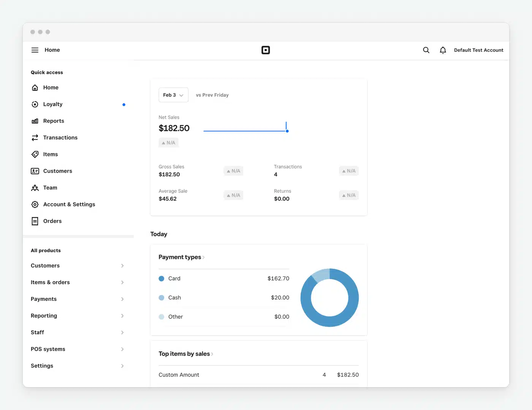
Task: Expand the Payments product section
Action: point(78,299)
